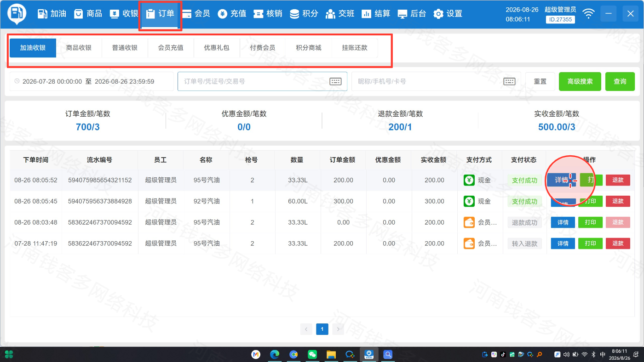The height and width of the screenshot is (362, 644).
Task: Click 打印 for the 08-26 08:05:45 order
Action: pos(590,201)
